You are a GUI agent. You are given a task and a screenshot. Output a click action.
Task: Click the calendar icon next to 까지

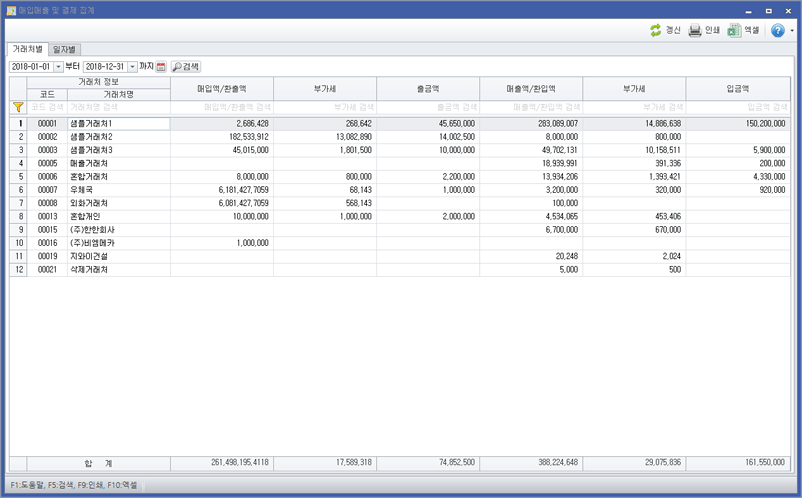click(161, 66)
